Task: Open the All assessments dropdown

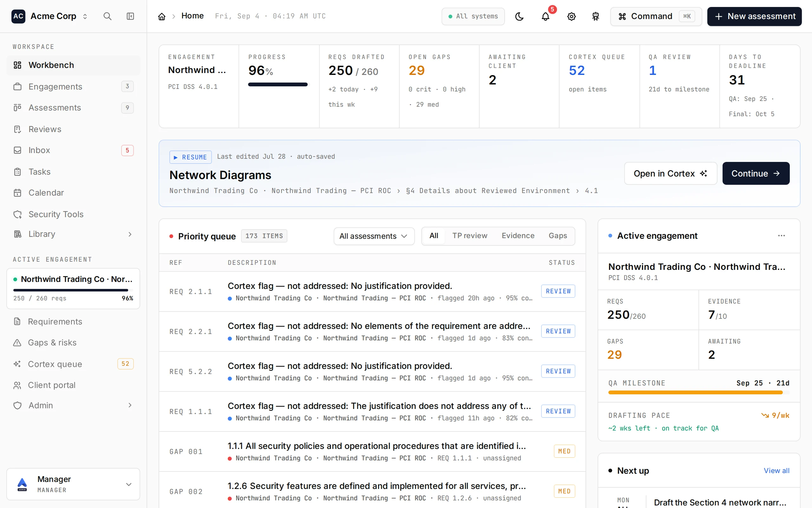Action: 374,236
